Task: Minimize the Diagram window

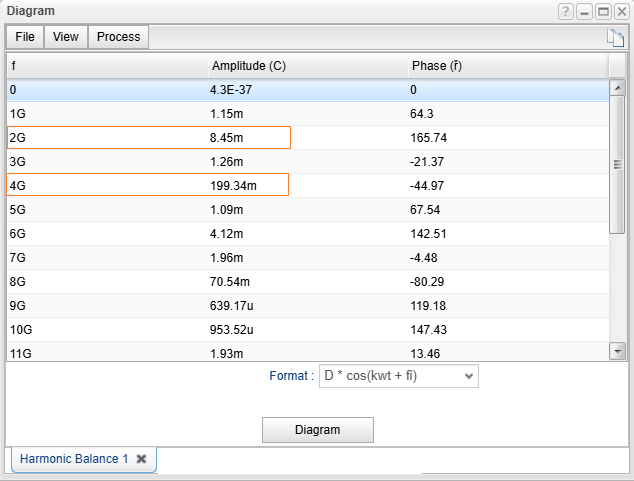Action: point(585,11)
